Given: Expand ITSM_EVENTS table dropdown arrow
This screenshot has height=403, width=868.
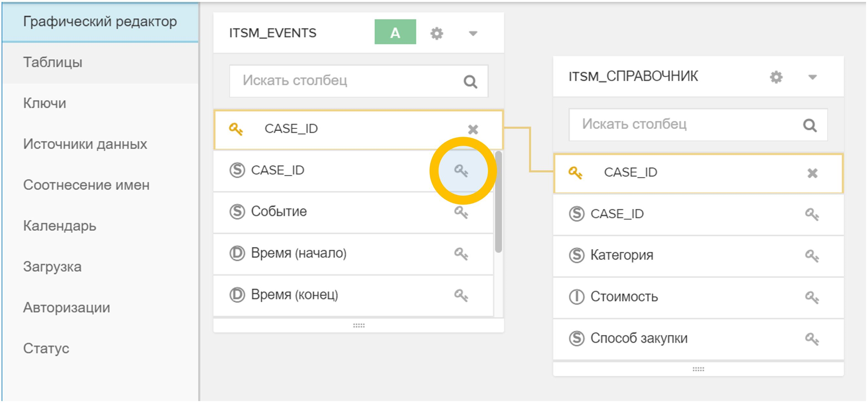Looking at the screenshot, I should tap(473, 33).
